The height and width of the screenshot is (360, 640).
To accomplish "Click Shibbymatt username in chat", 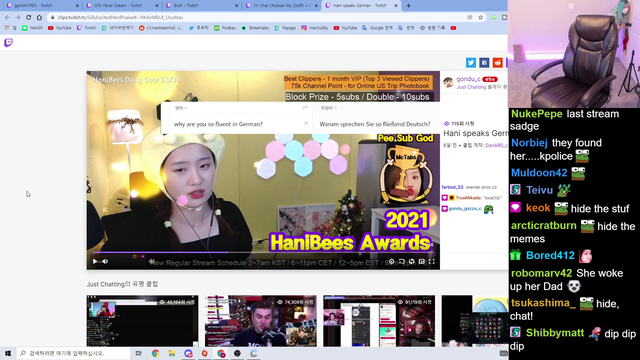I will 555,333.
